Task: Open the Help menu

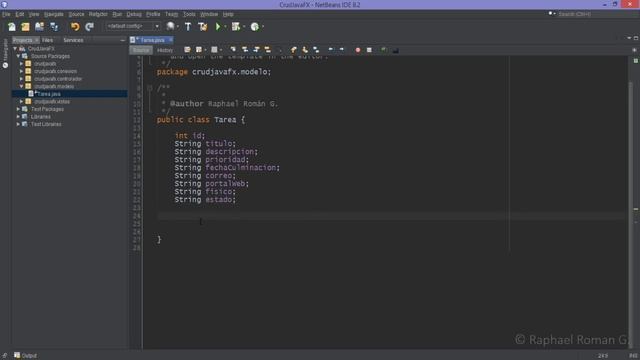Action: [x=228, y=14]
